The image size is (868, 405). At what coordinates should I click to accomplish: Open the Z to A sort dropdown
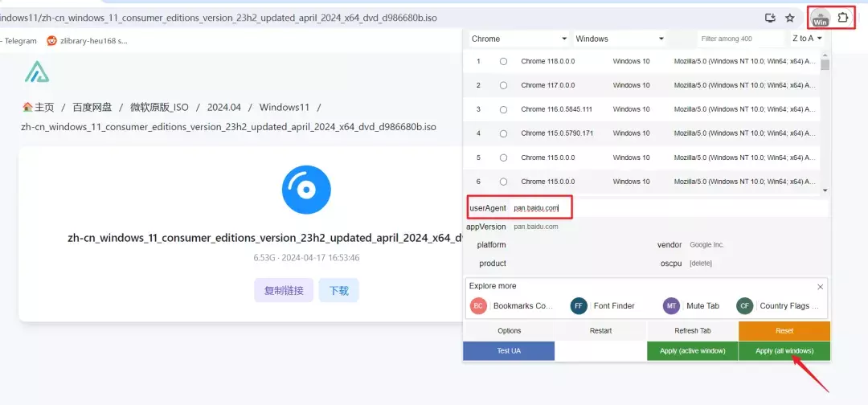pyautogui.click(x=807, y=39)
